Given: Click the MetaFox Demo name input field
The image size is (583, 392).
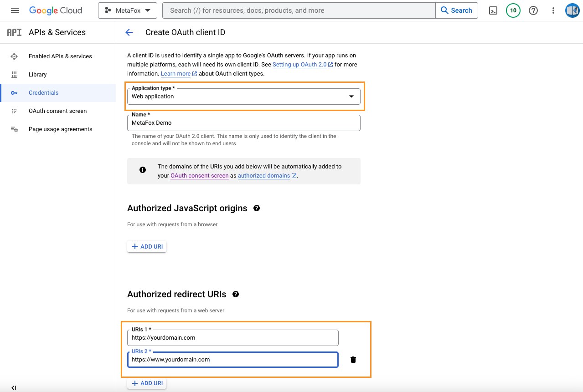Looking at the screenshot, I should (244, 123).
